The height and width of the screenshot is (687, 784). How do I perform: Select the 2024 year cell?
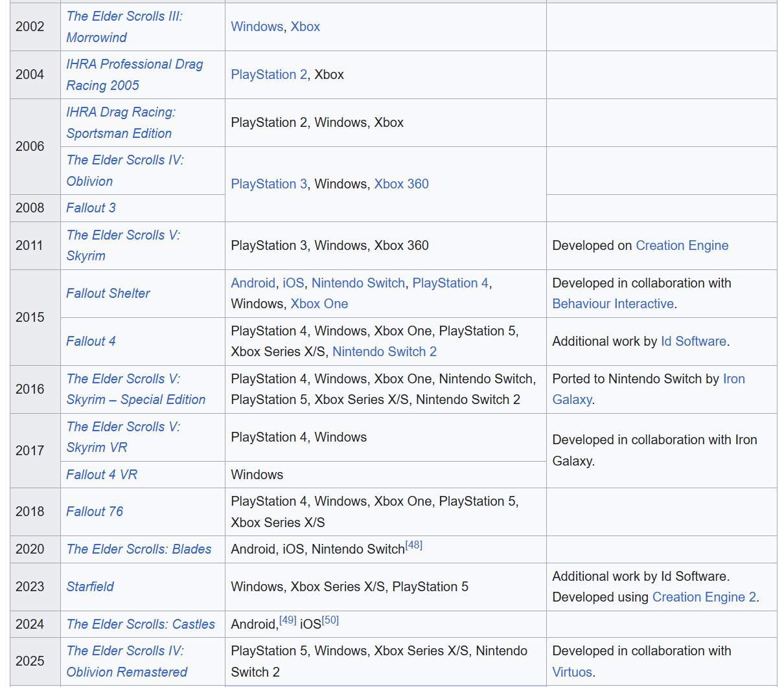click(35, 624)
